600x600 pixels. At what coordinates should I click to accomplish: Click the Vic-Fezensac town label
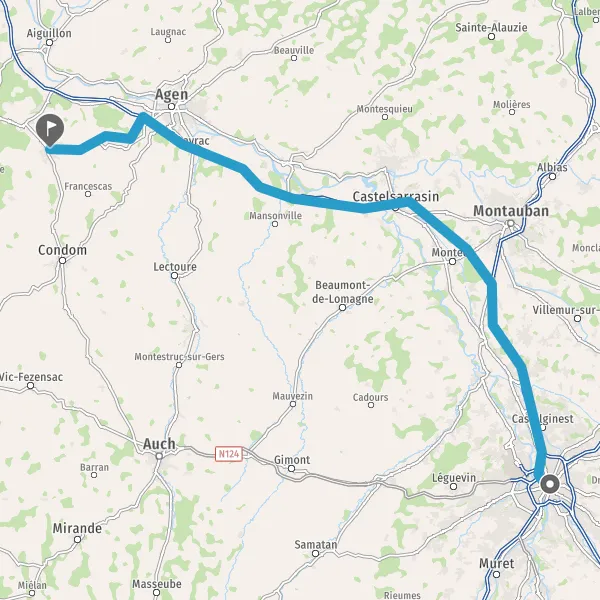pos(31,377)
